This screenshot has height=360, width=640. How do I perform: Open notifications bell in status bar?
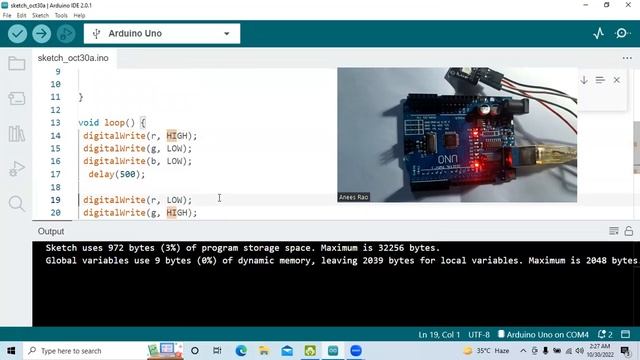(605, 335)
